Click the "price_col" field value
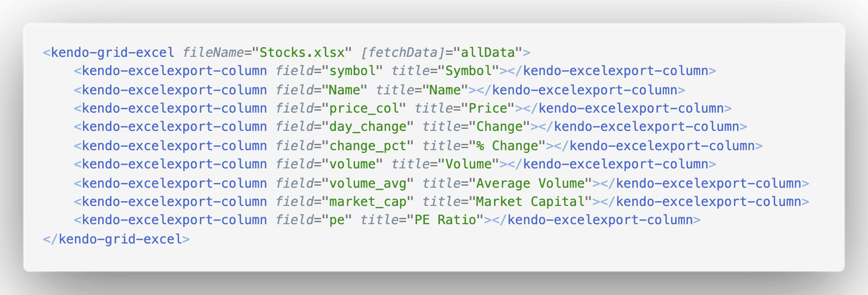 [364, 108]
